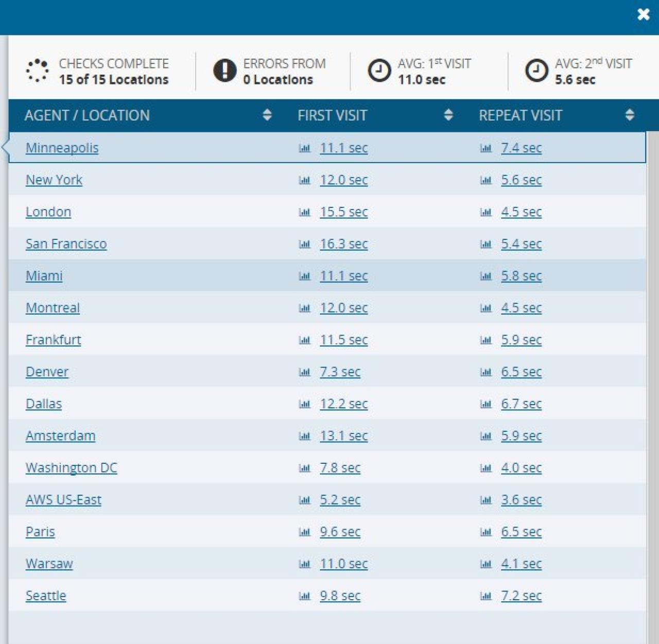This screenshot has height=644, width=659.
Task: Open the San Francisco location link
Action: 66,244
